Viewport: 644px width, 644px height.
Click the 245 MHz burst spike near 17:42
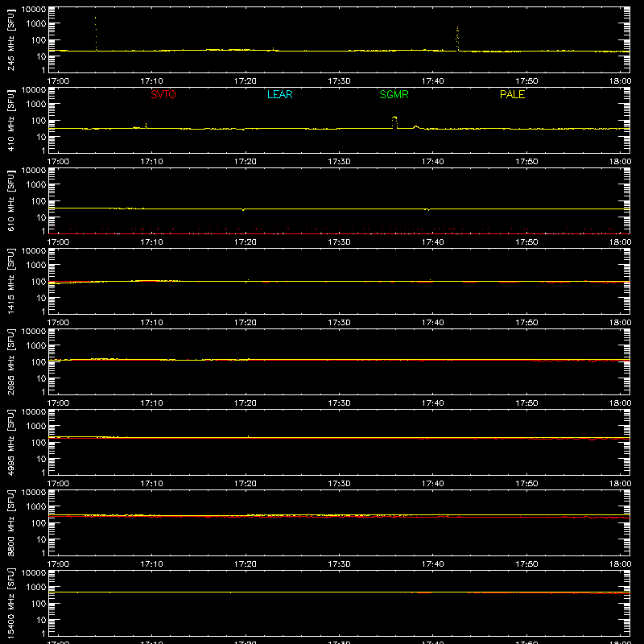457,39
